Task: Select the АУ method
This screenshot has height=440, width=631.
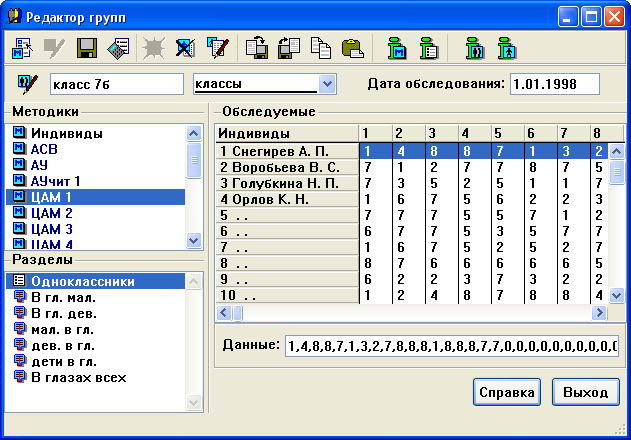Action: 95,165
